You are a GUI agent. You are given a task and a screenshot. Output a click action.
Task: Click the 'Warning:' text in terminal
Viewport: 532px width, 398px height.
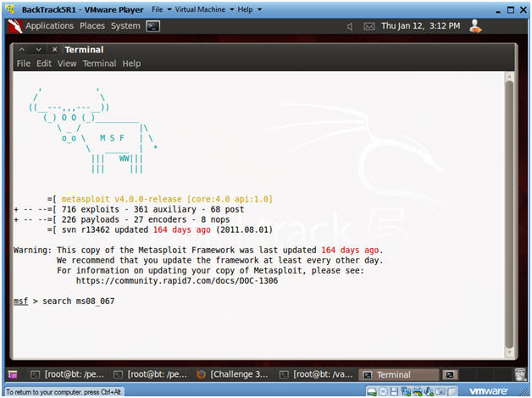(32, 250)
